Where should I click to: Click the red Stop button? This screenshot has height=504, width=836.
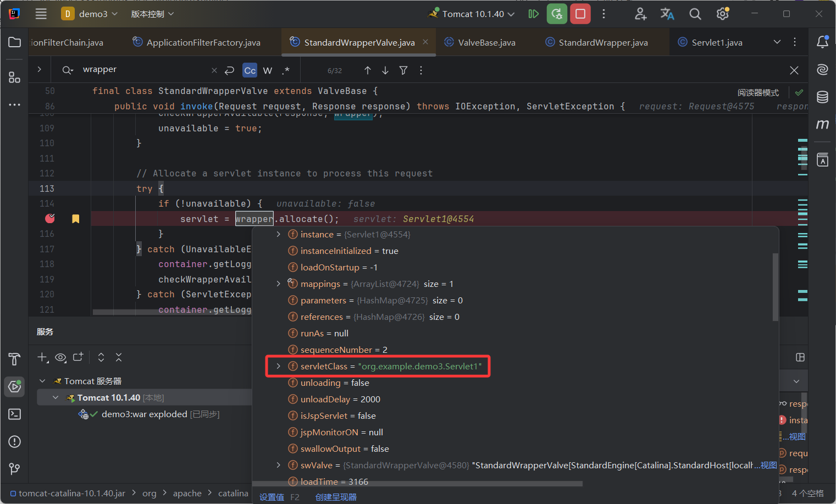click(x=580, y=14)
